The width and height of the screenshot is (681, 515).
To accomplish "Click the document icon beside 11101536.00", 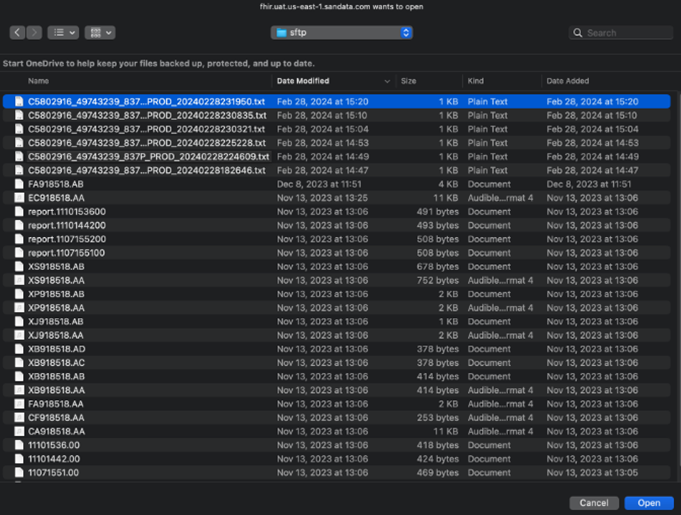I will (18, 445).
